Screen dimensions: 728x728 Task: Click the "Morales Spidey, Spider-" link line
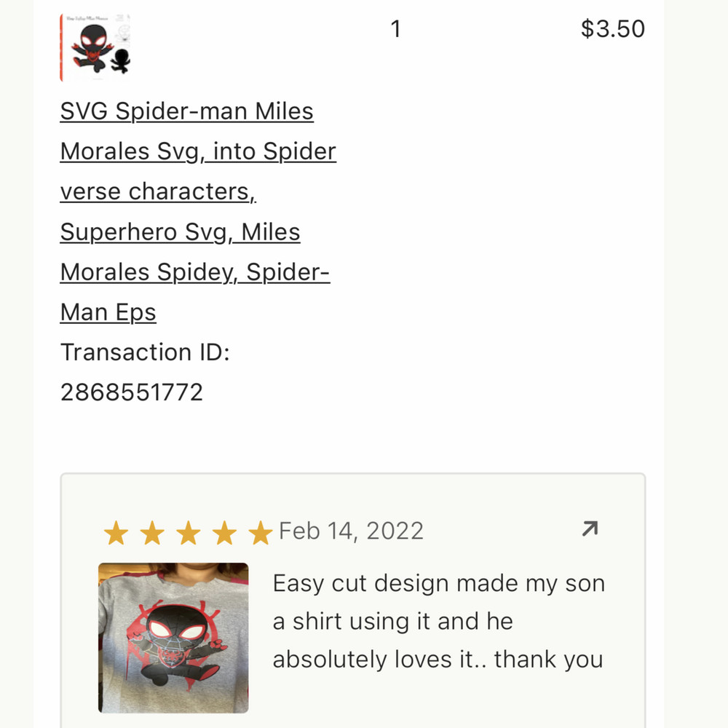click(x=195, y=272)
